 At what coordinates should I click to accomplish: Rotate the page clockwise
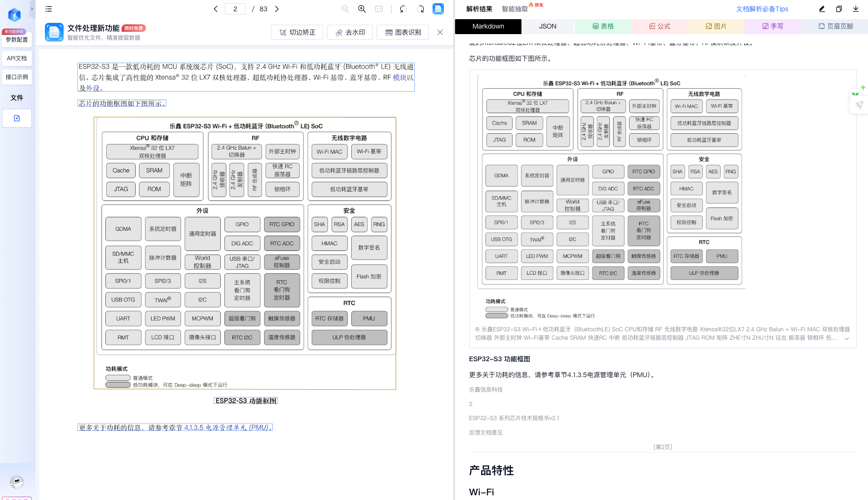tap(420, 9)
